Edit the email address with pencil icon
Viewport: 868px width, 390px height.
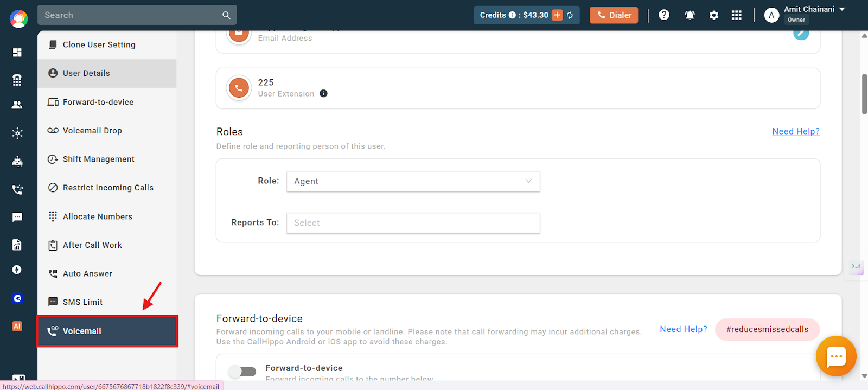click(801, 33)
